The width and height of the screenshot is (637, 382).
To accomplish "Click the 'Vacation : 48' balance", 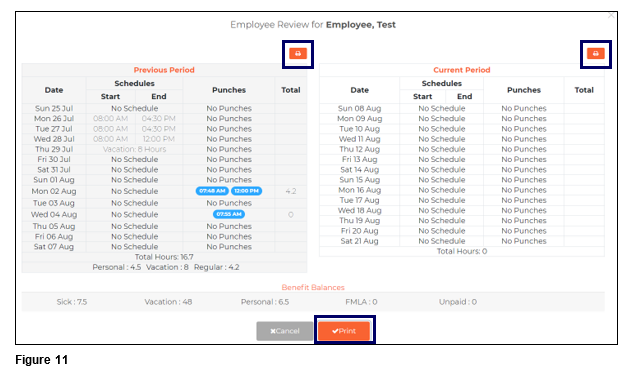I will pos(168,302).
